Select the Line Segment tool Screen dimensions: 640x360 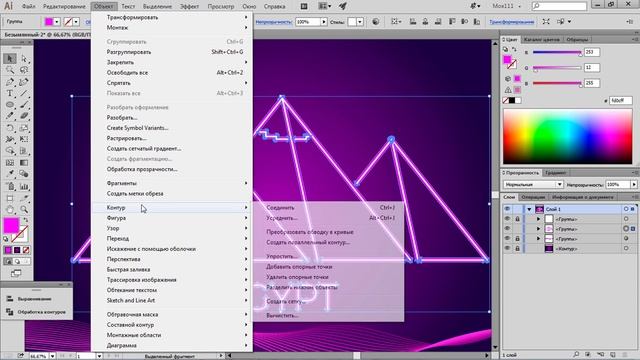24,93
